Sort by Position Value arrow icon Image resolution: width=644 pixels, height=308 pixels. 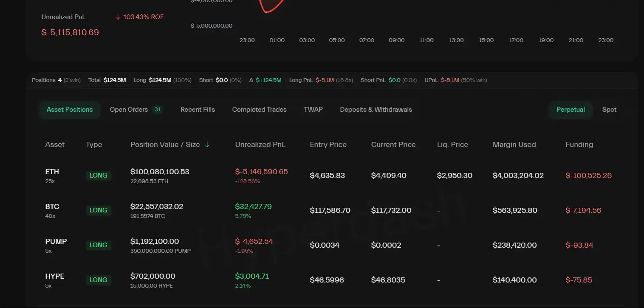pos(207,144)
